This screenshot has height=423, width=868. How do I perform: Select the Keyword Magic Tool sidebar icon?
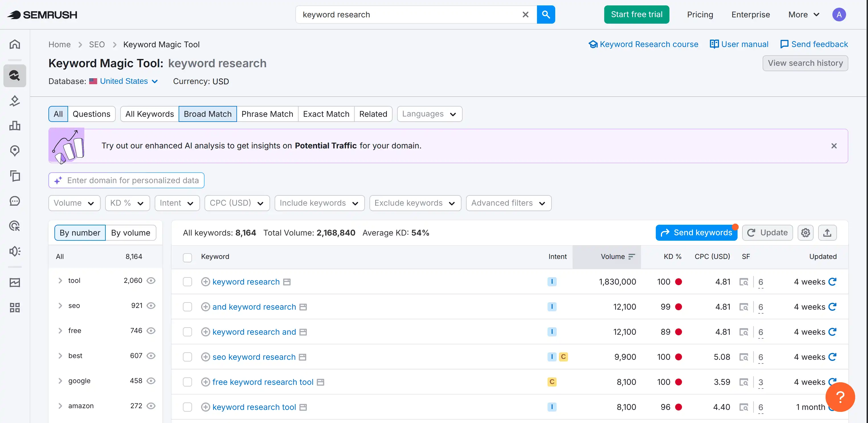pyautogui.click(x=15, y=75)
